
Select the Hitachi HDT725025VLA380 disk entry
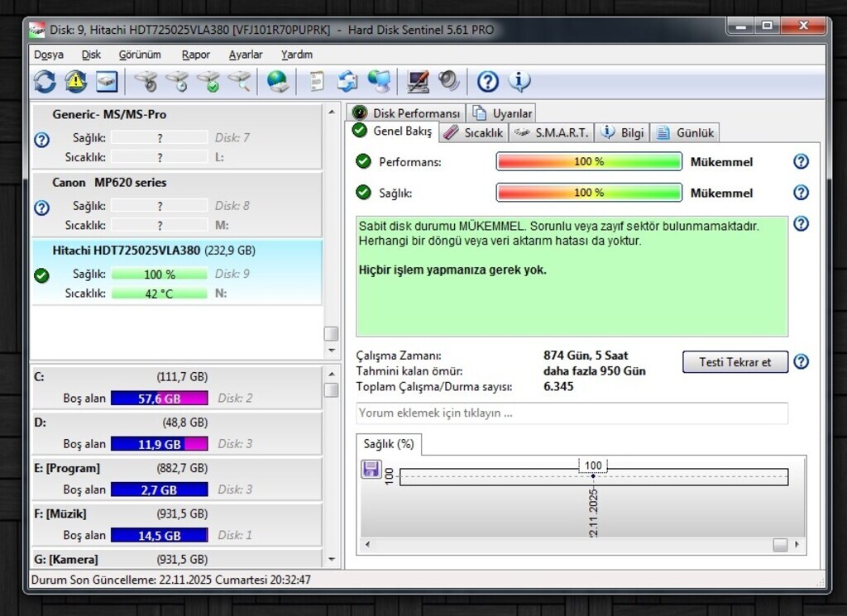tap(177, 273)
